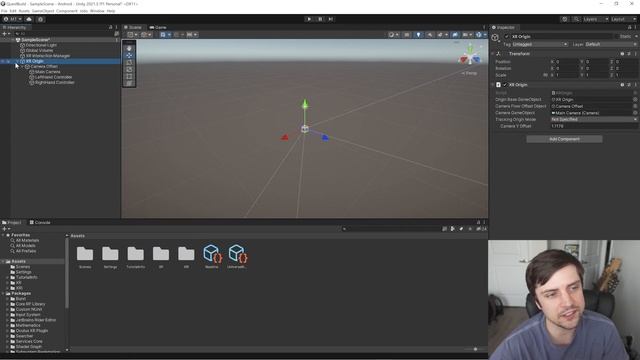
Task: Toggle scene visibility icon in Scene toolbar
Action: (x=455, y=35)
